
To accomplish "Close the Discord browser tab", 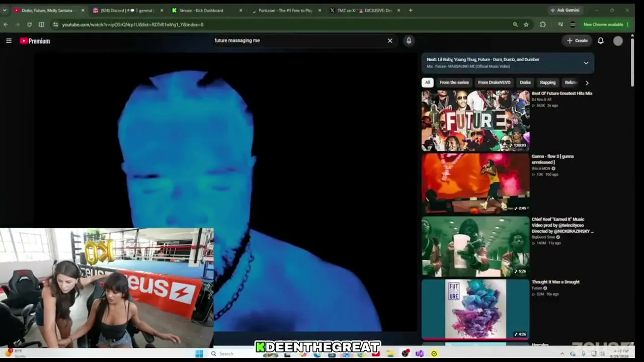I will click(x=162, y=10).
